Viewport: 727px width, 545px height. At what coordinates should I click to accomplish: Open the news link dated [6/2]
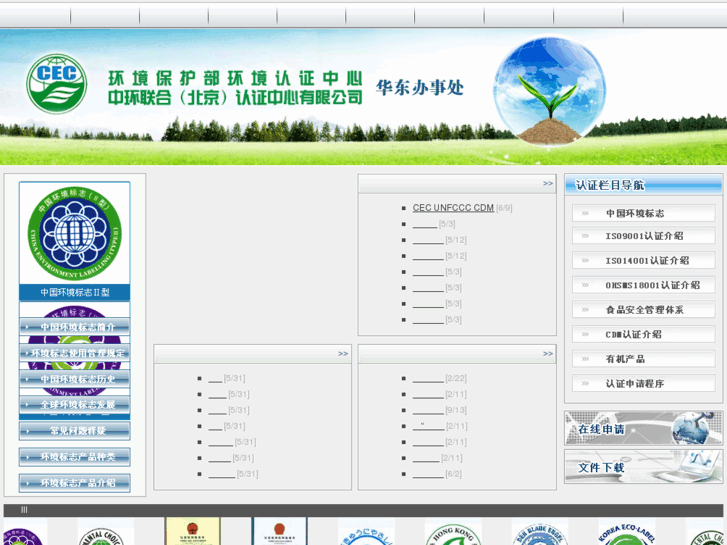coord(428,474)
